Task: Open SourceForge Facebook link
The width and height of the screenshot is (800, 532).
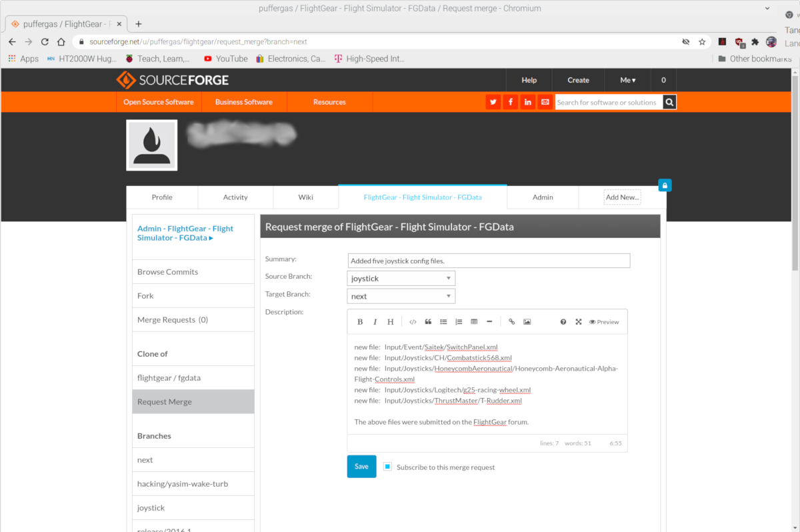Action: [511, 102]
